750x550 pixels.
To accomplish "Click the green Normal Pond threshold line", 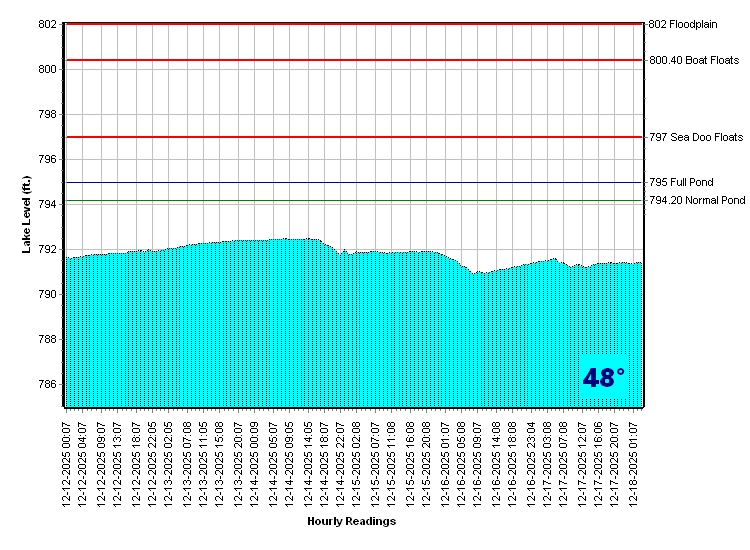I will tap(350, 201).
